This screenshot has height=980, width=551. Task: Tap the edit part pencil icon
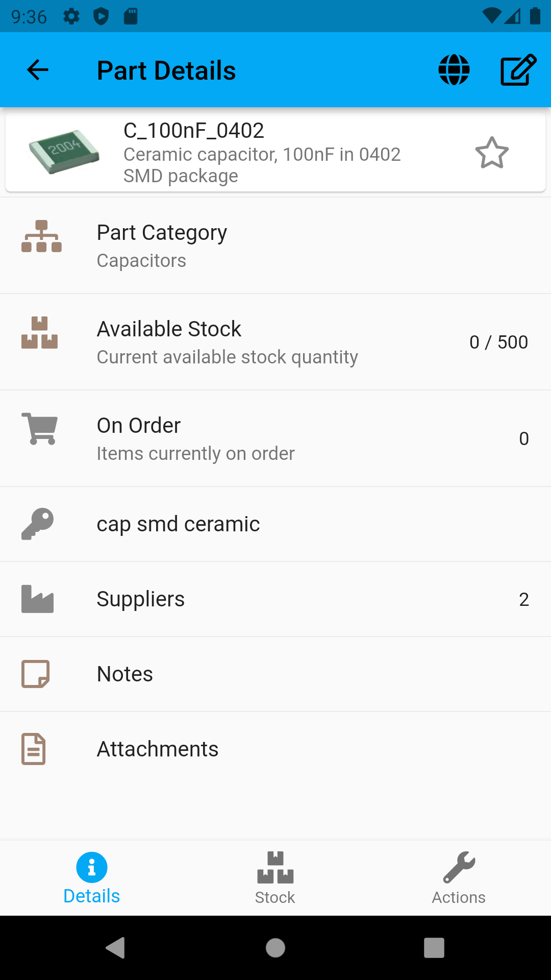coord(518,70)
